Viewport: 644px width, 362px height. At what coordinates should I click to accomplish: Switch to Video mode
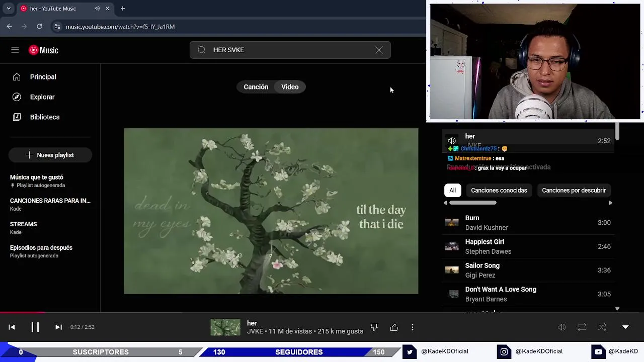click(290, 87)
